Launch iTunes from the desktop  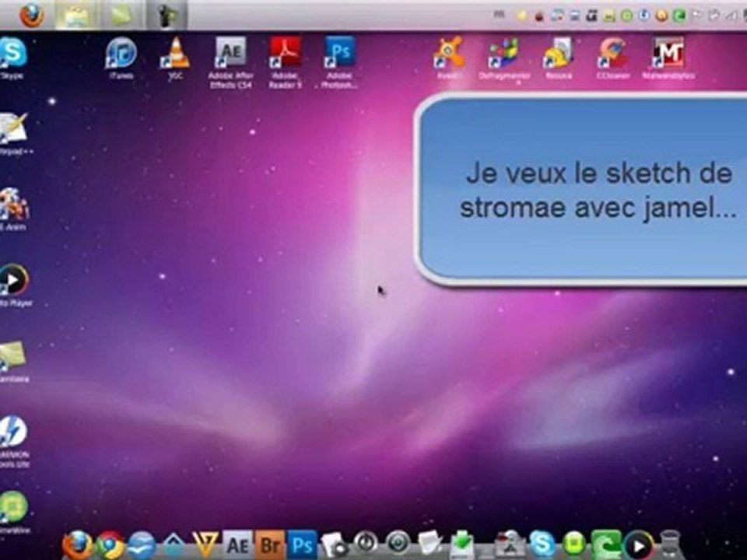click(121, 58)
